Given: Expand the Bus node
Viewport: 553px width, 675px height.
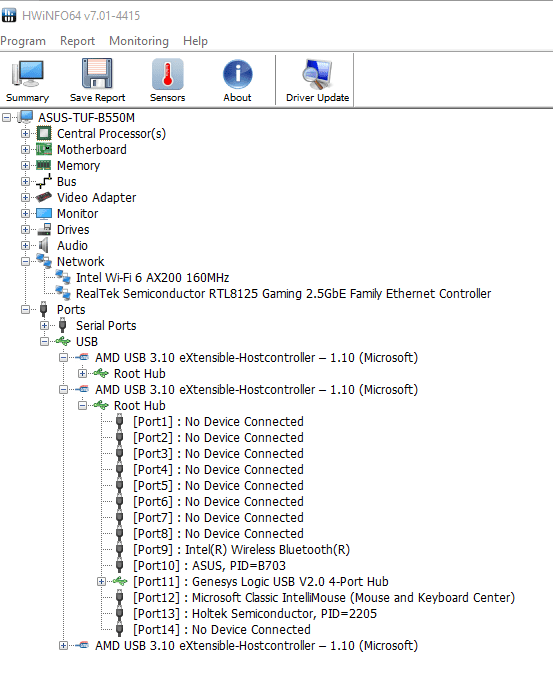Looking at the screenshot, I should coord(25,181).
